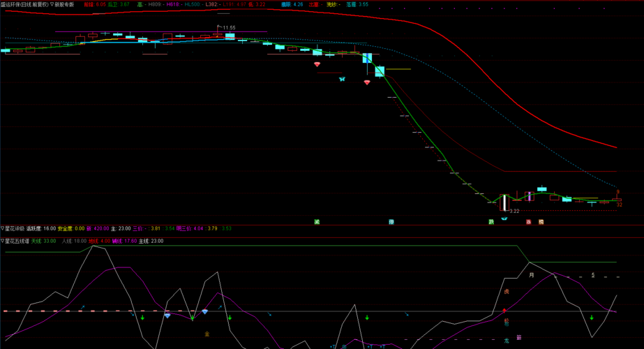This screenshot has width=644, height=349.
Task: Click the blue diamond marker under the left arrow in indicator panel
Action: (x=167, y=315)
